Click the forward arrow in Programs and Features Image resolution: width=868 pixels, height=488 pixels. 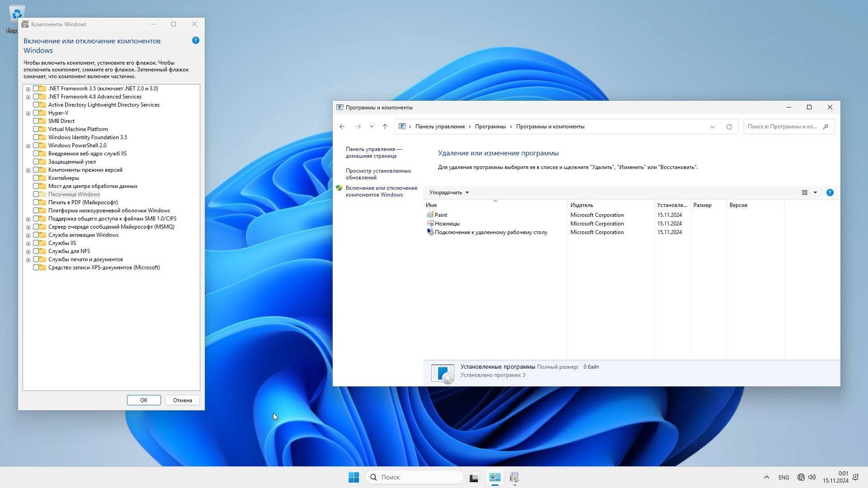click(x=358, y=127)
